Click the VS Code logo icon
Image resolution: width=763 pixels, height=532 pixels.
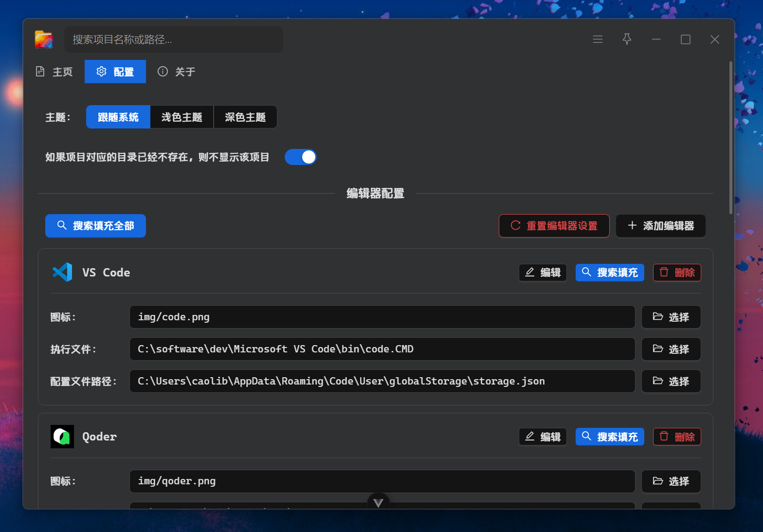[62, 272]
